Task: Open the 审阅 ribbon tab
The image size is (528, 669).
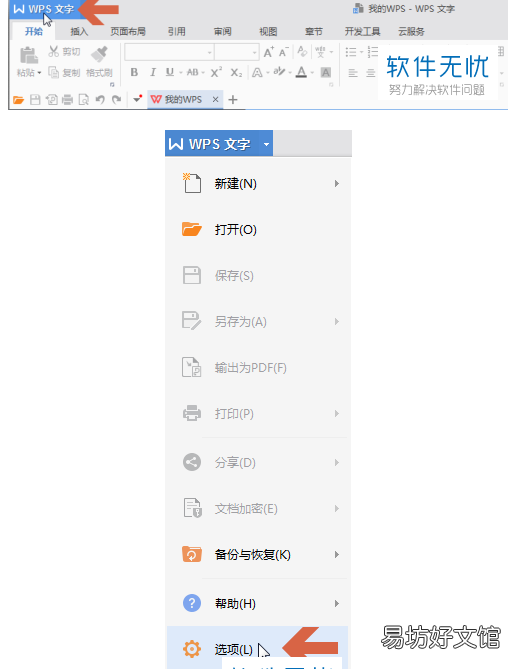Action: click(222, 31)
